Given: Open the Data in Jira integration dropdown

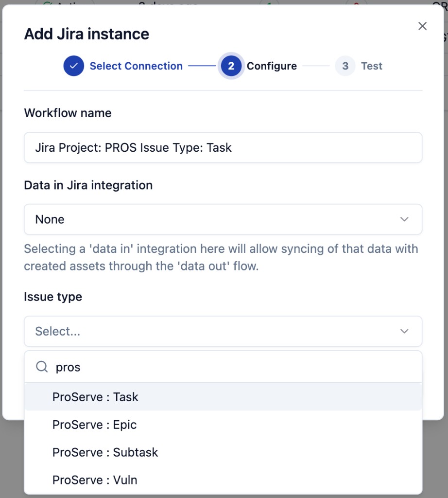Looking at the screenshot, I should 223,219.
